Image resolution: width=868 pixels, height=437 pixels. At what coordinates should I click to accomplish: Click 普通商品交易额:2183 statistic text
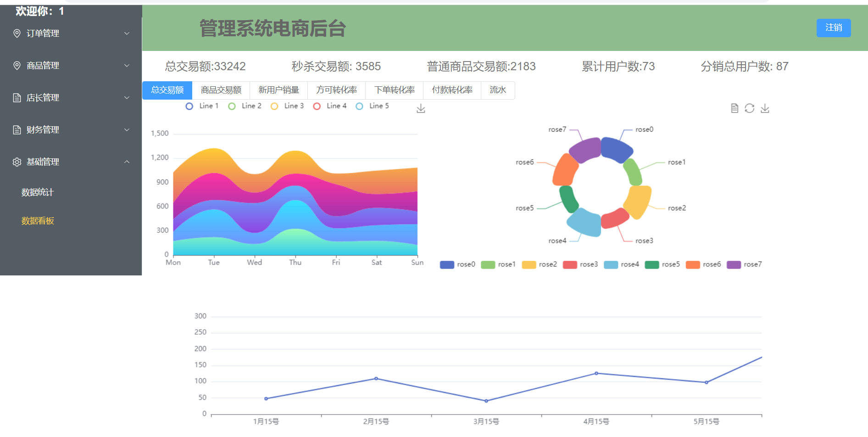point(481,67)
